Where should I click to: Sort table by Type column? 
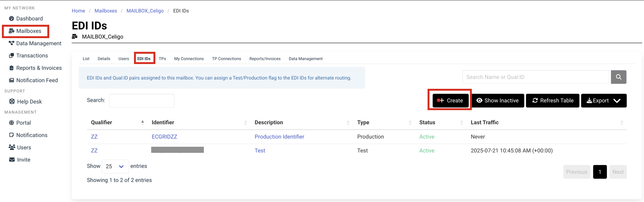click(x=384, y=122)
